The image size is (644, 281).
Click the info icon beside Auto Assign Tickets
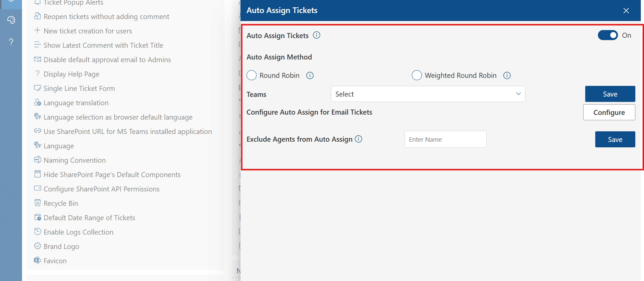point(316,35)
